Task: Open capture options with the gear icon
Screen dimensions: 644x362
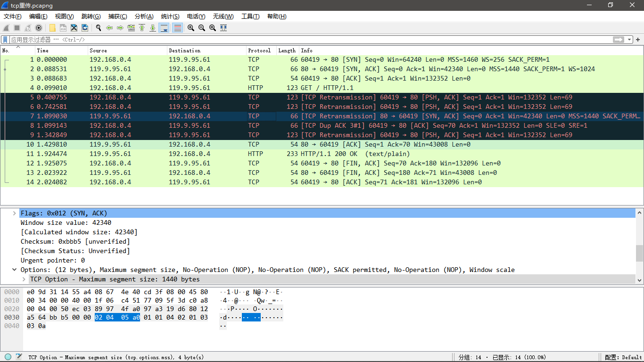Action: (x=39, y=28)
